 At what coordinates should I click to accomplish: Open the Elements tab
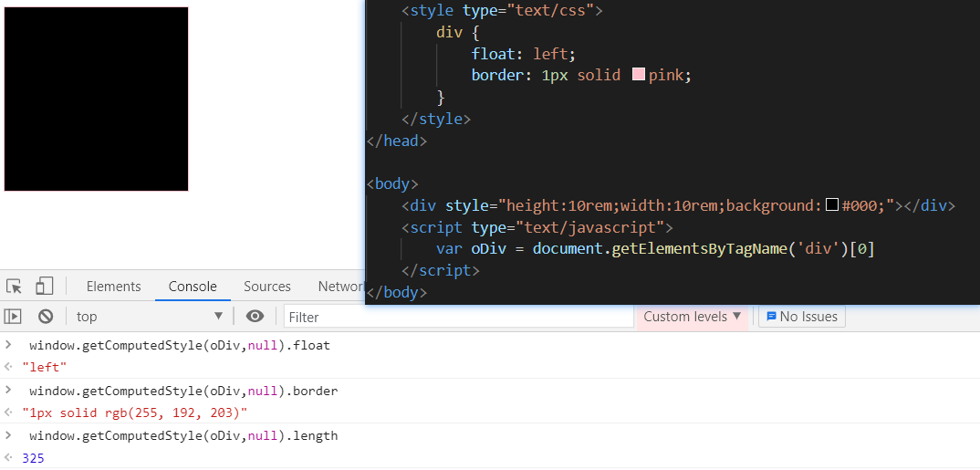(x=114, y=287)
